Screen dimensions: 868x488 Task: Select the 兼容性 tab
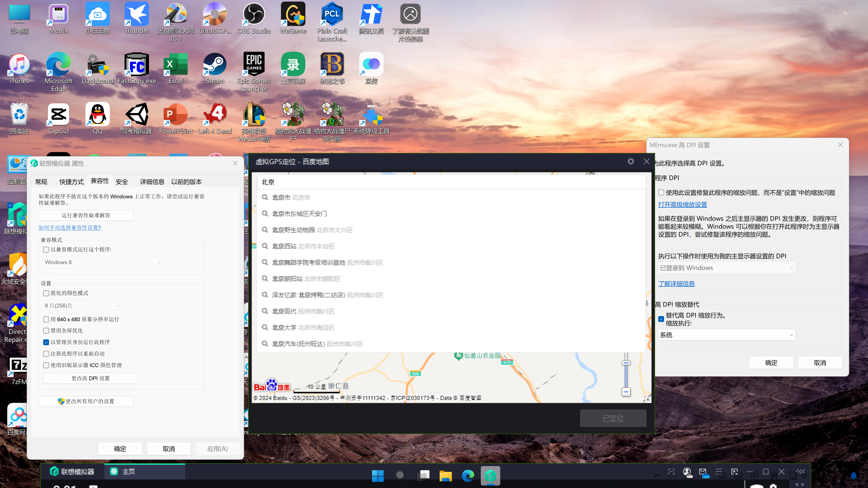[100, 181]
